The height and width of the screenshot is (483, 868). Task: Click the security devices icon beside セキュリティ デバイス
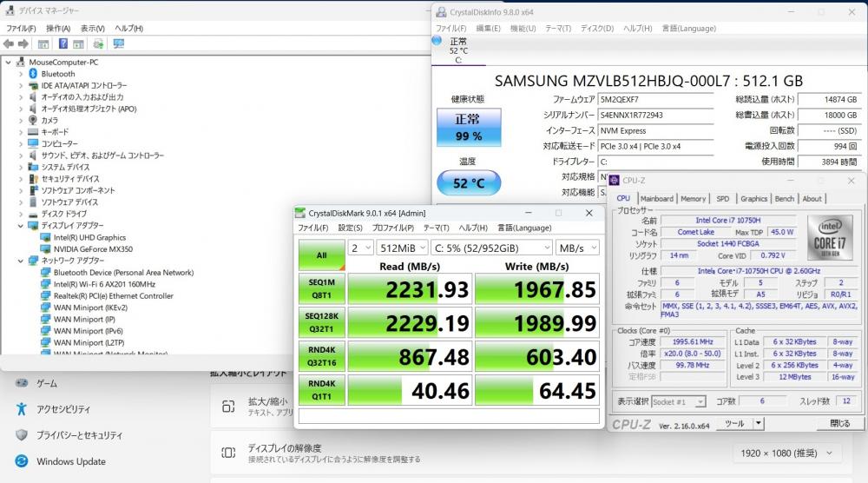(33, 178)
